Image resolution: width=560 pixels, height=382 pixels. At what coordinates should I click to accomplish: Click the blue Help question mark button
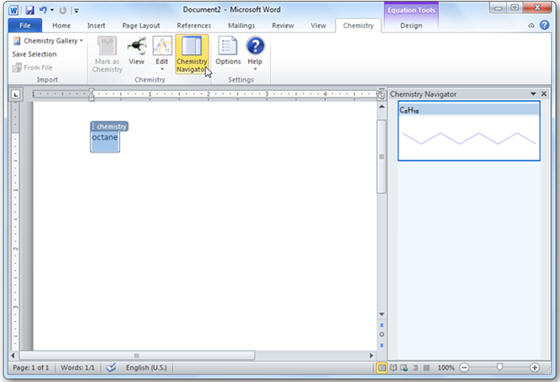click(x=255, y=46)
